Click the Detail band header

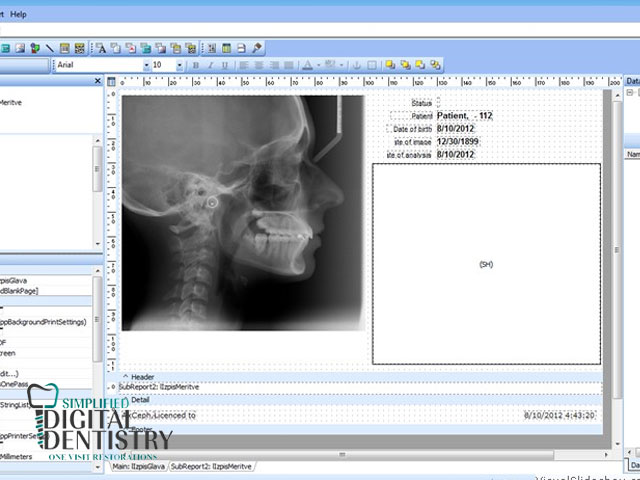pyautogui.click(x=360, y=400)
